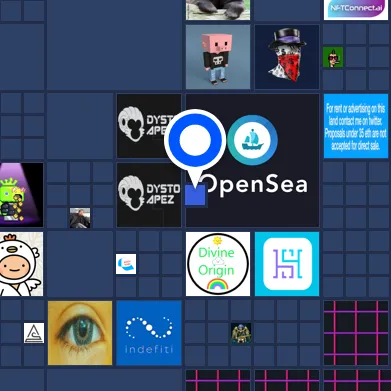Click the pink pig blocky character tile

point(218,57)
